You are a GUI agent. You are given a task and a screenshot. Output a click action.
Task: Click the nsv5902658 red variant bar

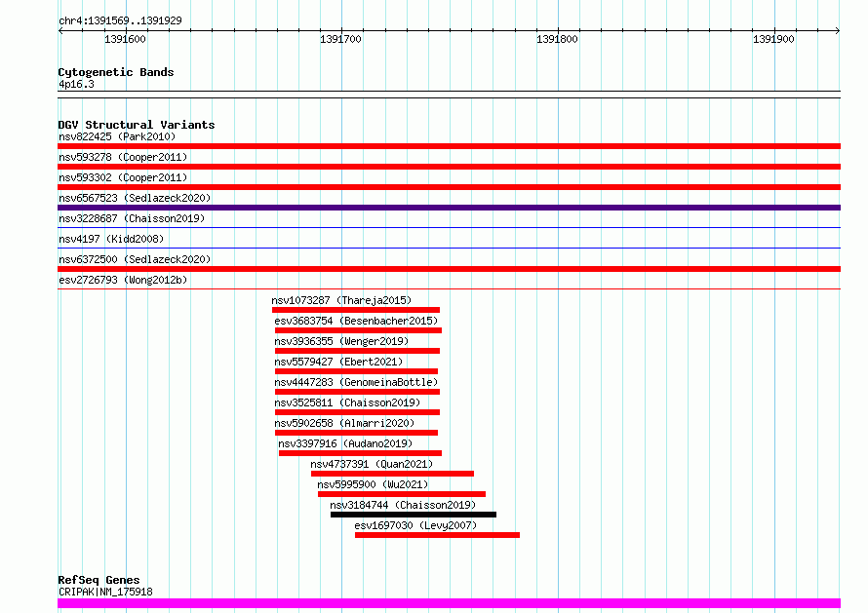(x=356, y=433)
